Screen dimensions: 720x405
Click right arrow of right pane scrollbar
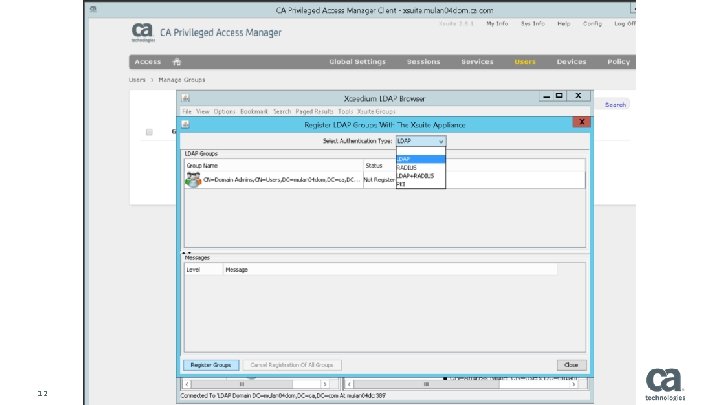[x=574, y=384]
